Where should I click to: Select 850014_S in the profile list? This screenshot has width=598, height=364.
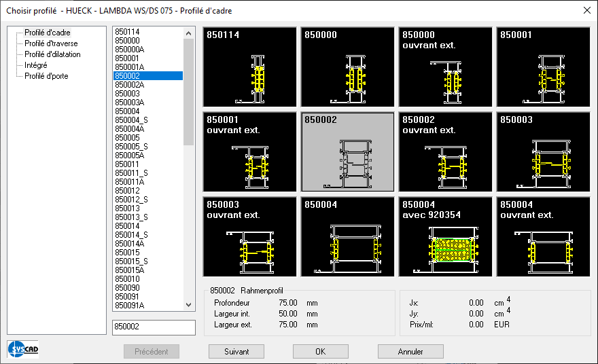click(x=148, y=235)
